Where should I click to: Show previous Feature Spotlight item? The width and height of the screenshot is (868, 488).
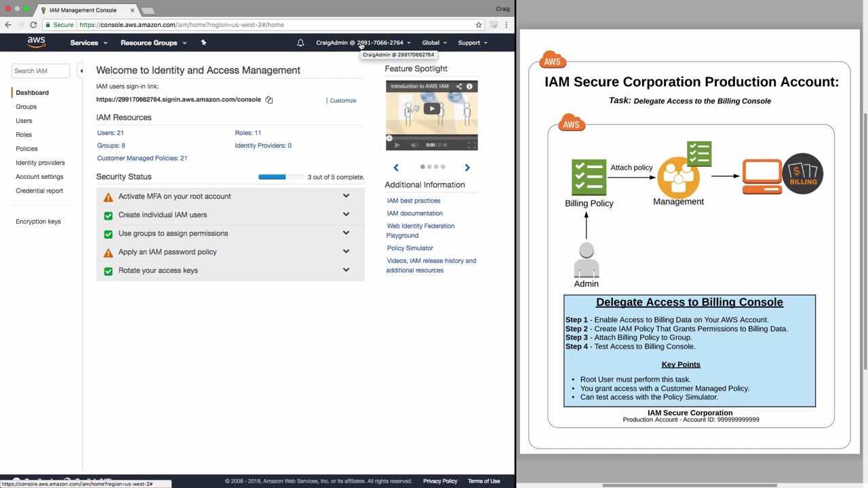396,167
